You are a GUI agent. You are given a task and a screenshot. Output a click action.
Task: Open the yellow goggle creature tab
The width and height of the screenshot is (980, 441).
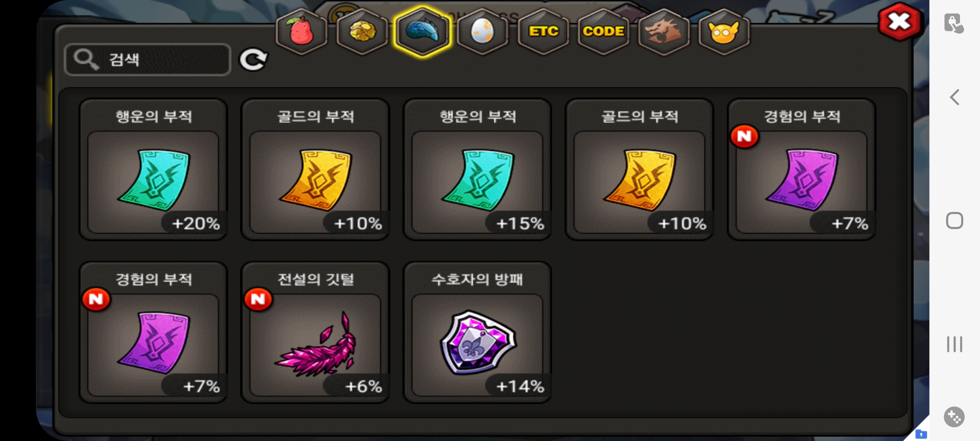click(724, 31)
